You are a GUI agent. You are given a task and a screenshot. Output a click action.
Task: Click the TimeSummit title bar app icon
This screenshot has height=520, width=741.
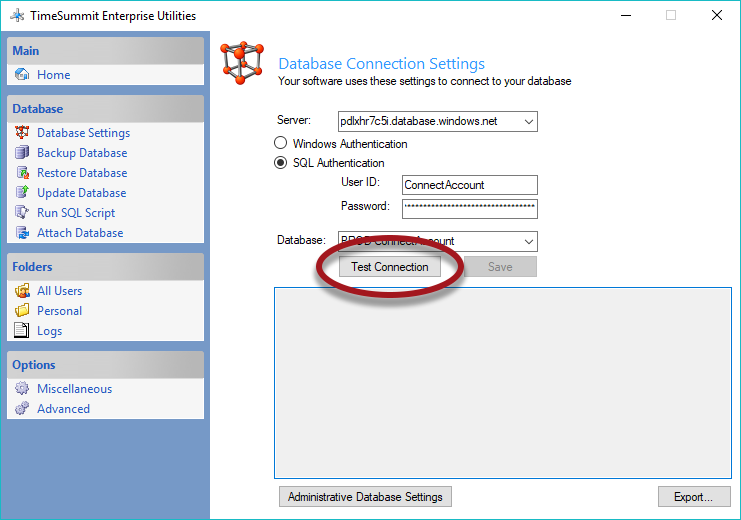pyautogui.click(x=17, y=16)
